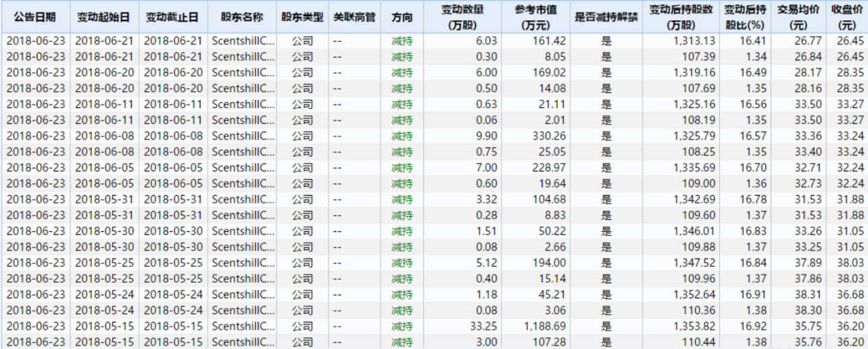
Task: Click the 股东名称 column header
Action: (243, 16)
